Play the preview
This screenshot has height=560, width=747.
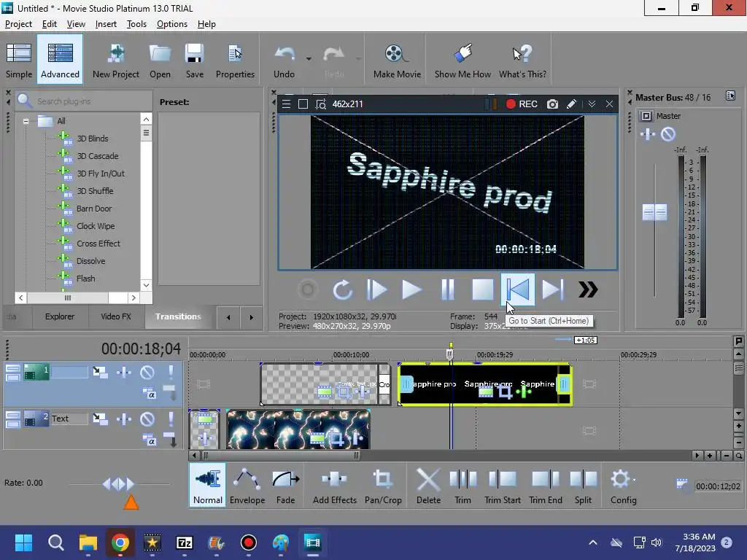click(411, 289)
